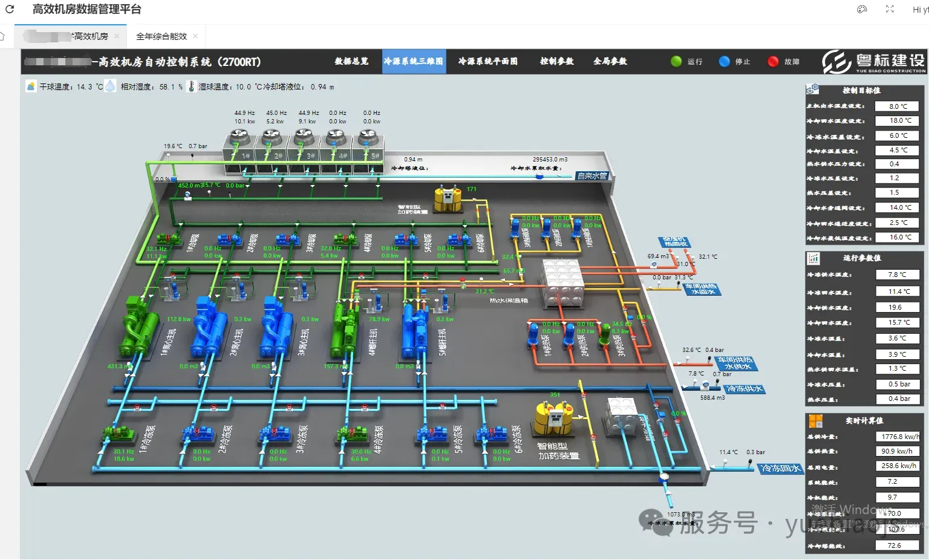Viewport: 929px width, 560px height.
Task: Edit 冷冻水温差设定 field showing 6.0 ℃
Action: click(x=897, y=136)
